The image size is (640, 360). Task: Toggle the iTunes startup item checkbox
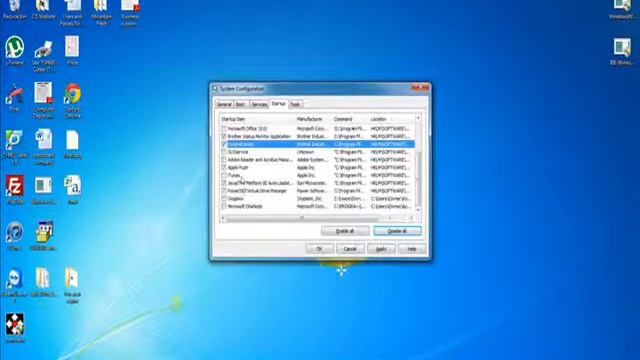click(x=224, y=175)
